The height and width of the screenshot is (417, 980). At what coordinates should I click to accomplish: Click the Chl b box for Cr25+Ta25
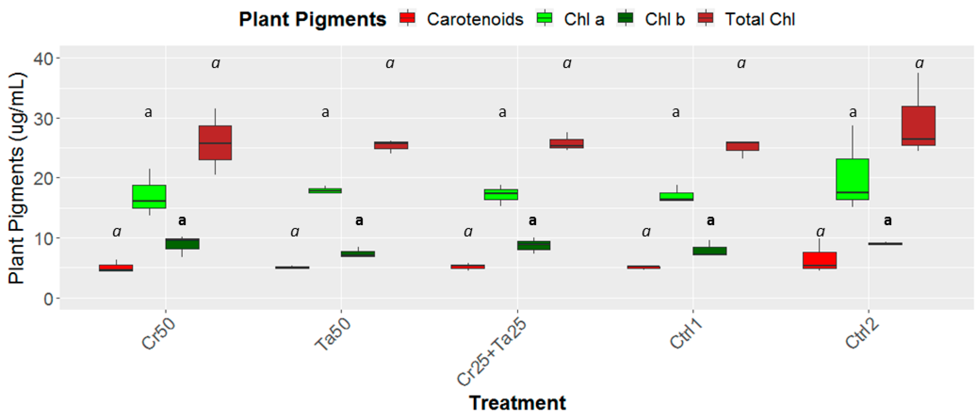[533, 245]
